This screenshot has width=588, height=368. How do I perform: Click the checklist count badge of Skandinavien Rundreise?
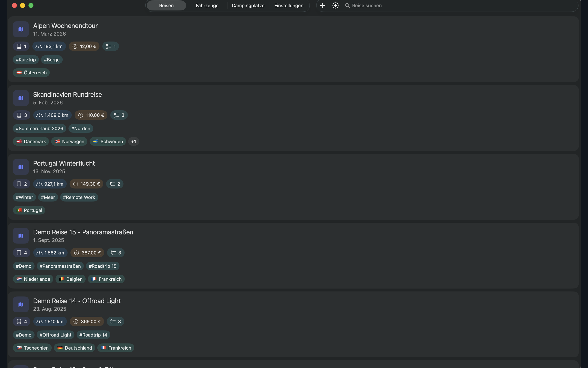point(119,115)
